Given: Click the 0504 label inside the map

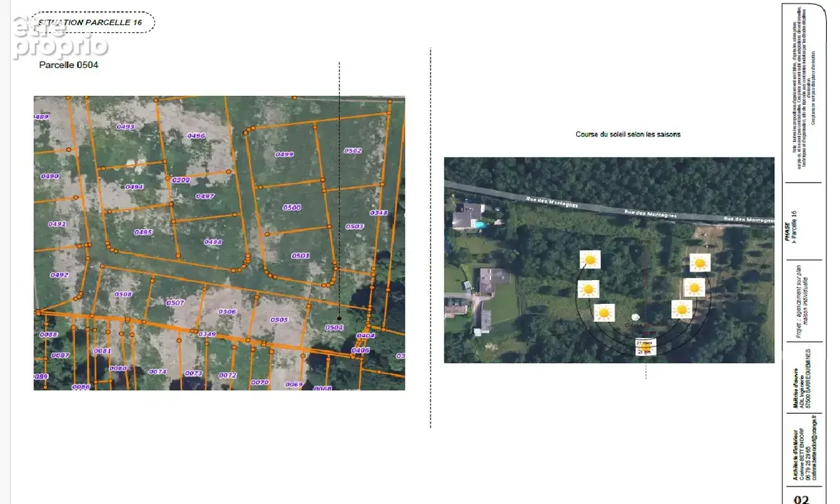Looking at the screenshot, I should [x=335, y=327].
